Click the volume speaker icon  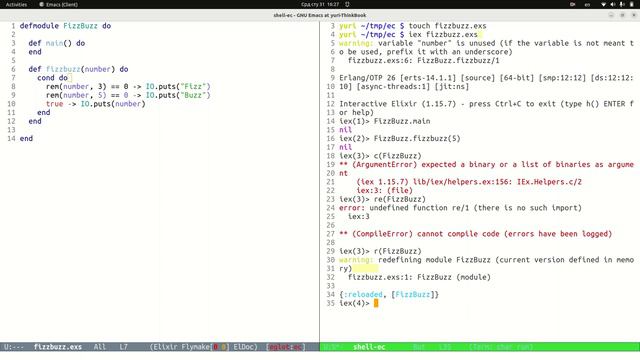613,4
